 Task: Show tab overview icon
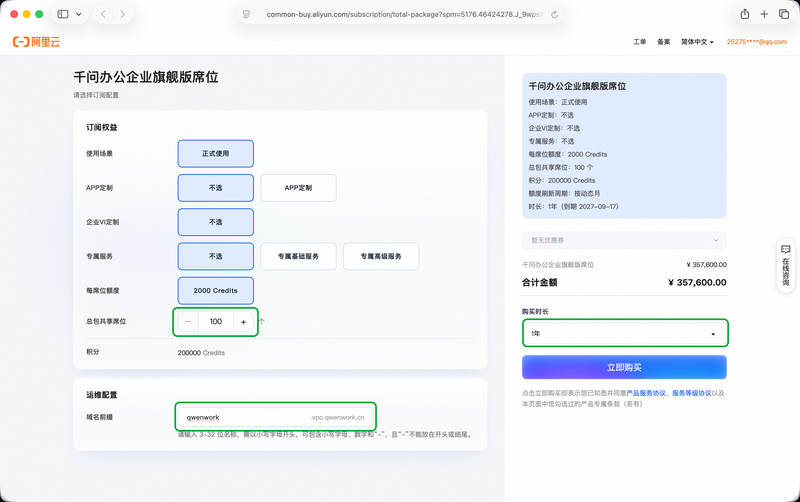coord(784,14)
